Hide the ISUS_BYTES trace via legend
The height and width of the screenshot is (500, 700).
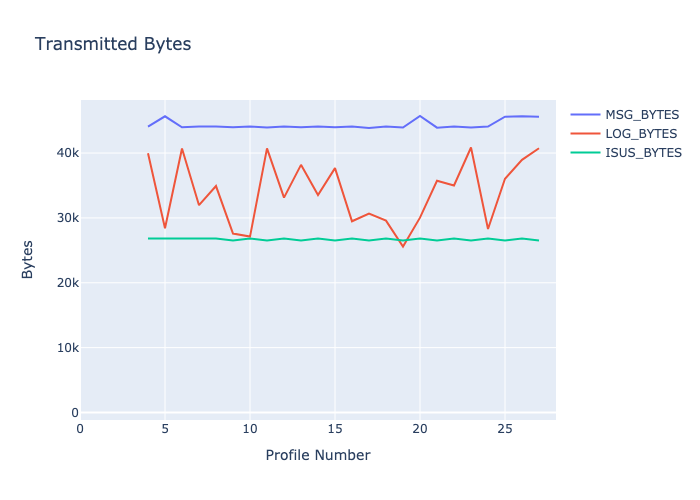tap(643, 153)
